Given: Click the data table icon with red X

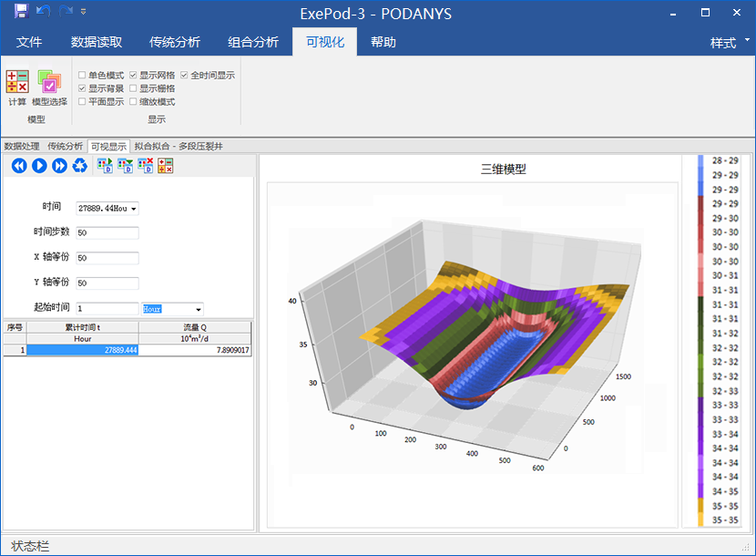Looking at the screenshot, I should (x=145, y=165).
